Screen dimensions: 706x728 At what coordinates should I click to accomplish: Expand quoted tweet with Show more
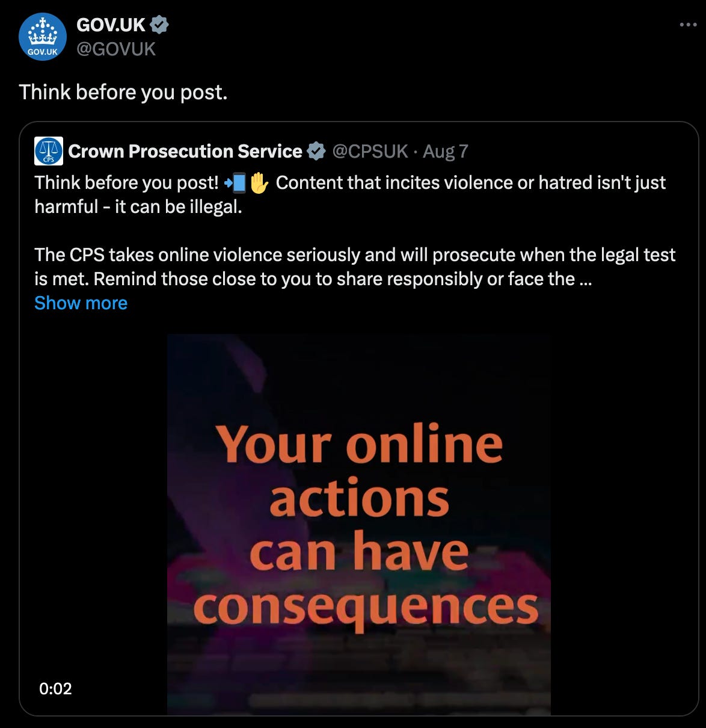(81, 303)
